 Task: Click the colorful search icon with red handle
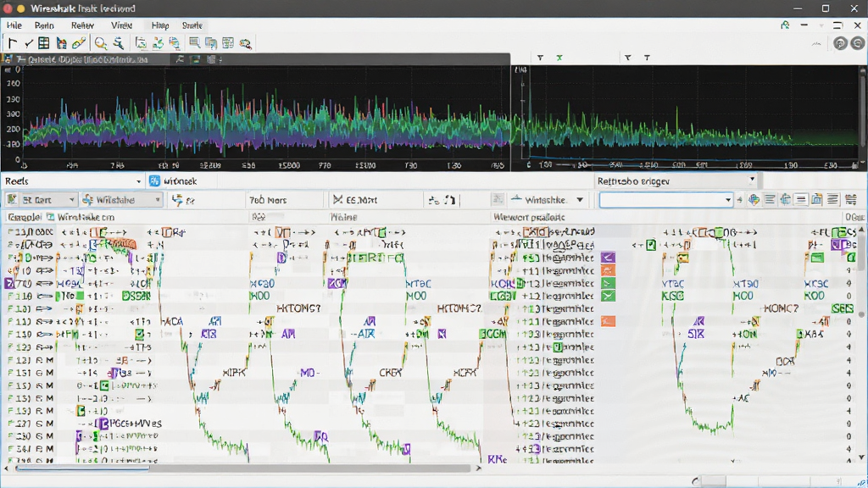pos(245,43)
